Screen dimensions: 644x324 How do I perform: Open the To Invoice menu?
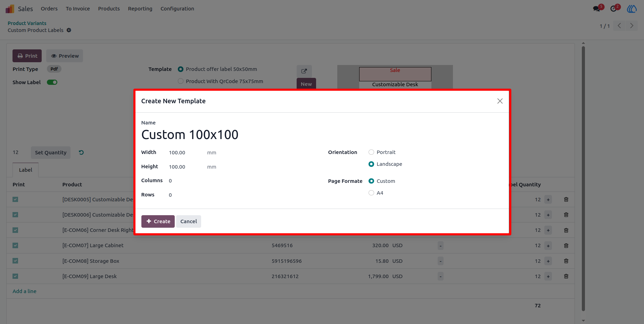pyautogui.click(x=78, y=9)
